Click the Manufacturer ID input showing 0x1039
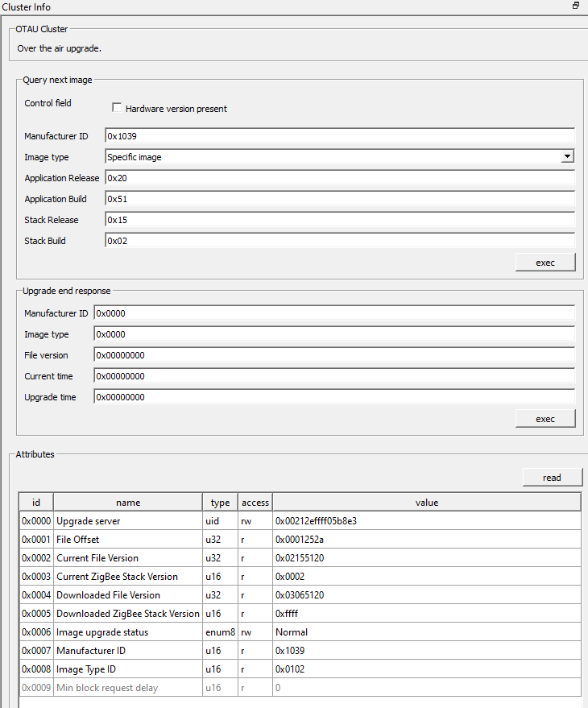Image resolution: width=588 pixels, height=708 pixels. click(338, 135)
